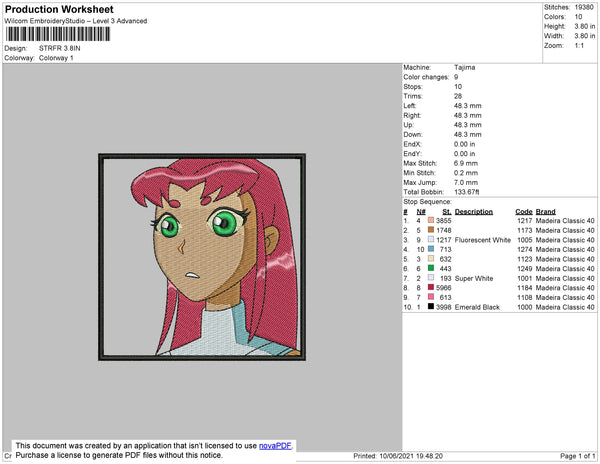
Task: Click the red swatch for thread 5966
Action: click(x=431, y=287)
